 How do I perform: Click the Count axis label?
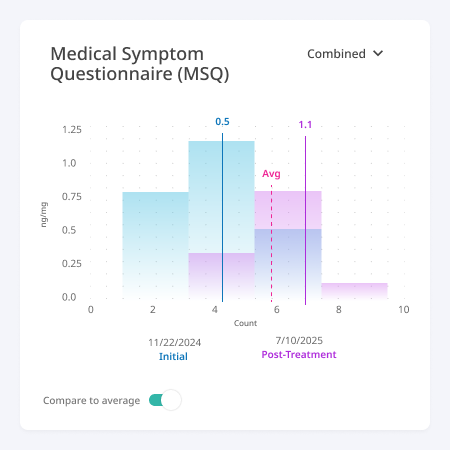(245, 323)
